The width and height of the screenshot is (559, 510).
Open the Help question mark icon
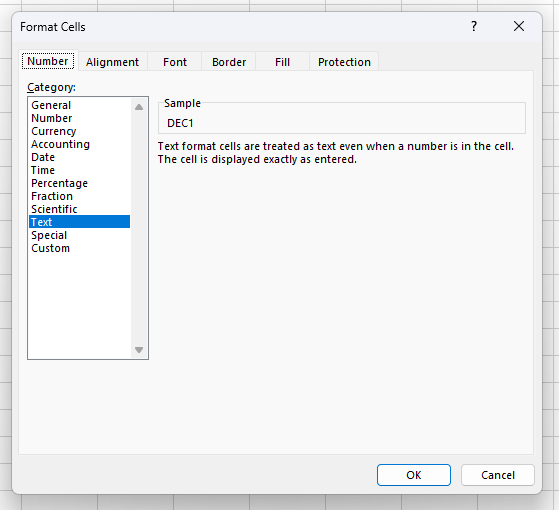coord(473,26)
